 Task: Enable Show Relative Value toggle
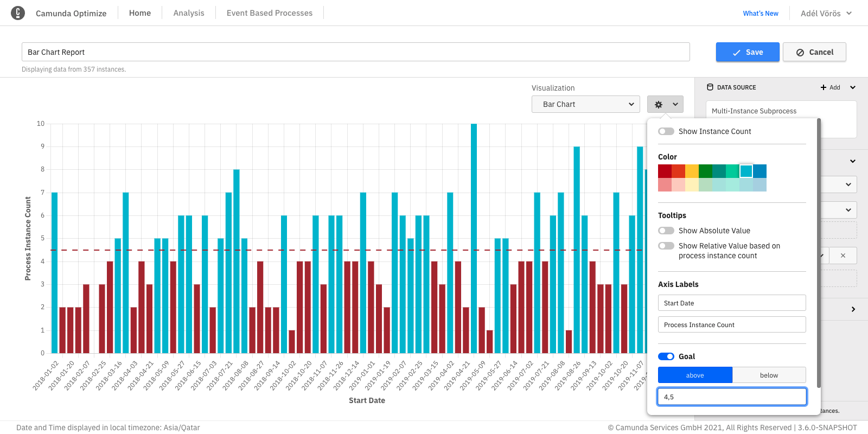coord(666,246)
